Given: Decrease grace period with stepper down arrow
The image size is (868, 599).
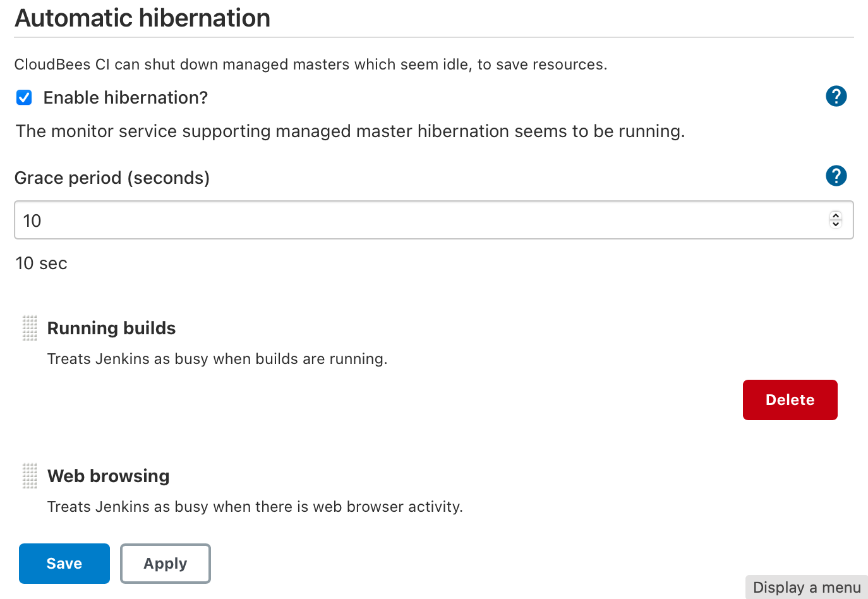Looking at the screenshot, I should tap(836, 224).
